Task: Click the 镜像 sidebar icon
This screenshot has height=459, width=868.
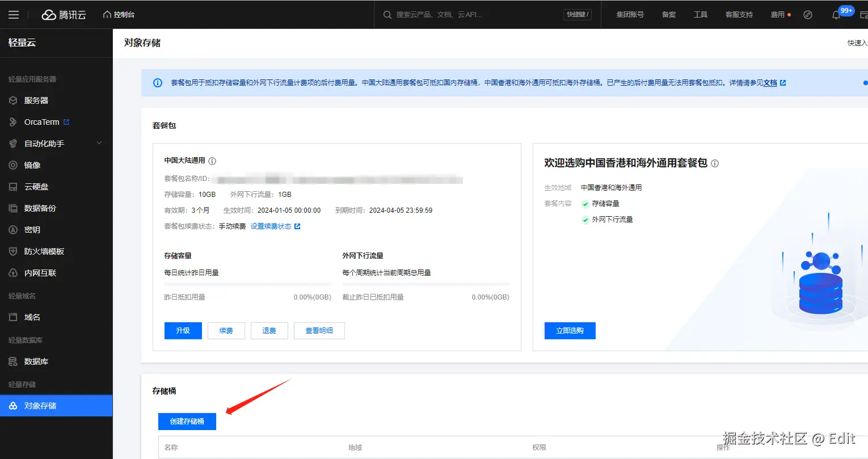Action: click(13, 165)
